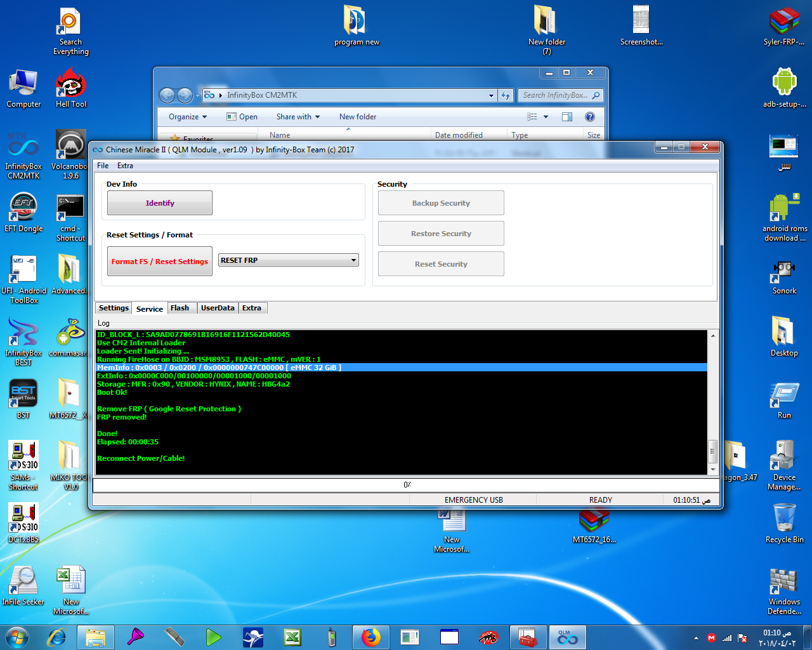Image resolution: width=812 pixels, height=650 pixels.
Task: Select the adb-setup Android icon
Action: click(784, 88)
